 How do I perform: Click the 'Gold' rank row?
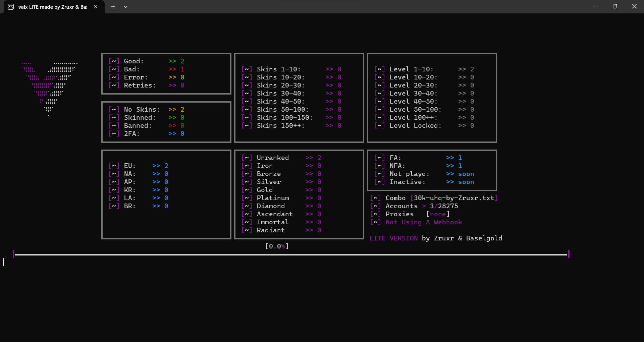281,190
